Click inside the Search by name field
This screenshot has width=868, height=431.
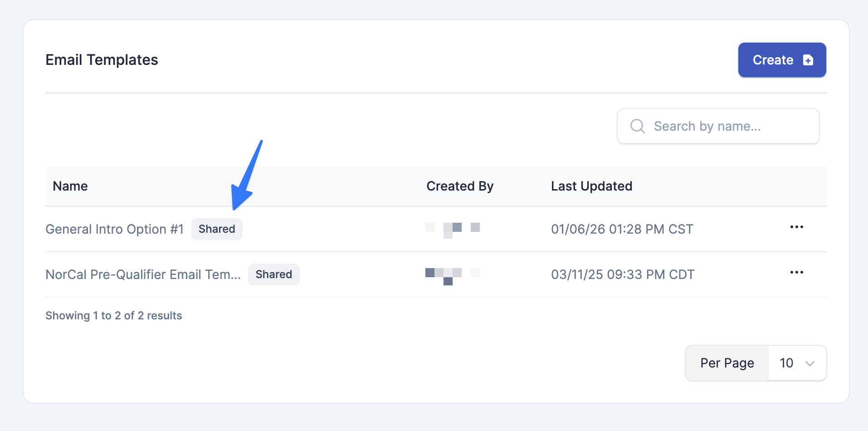click(718, 126)
